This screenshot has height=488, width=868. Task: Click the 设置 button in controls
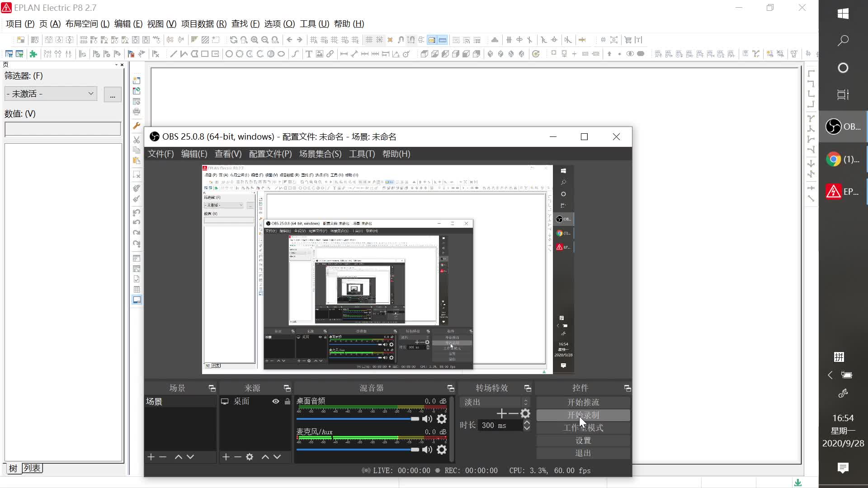(583, 440)
